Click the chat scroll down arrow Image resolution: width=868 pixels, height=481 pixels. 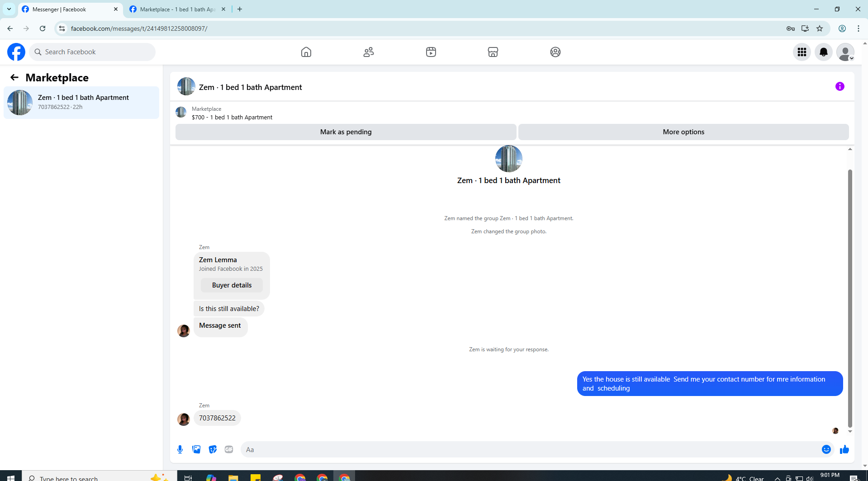(850, 432)
